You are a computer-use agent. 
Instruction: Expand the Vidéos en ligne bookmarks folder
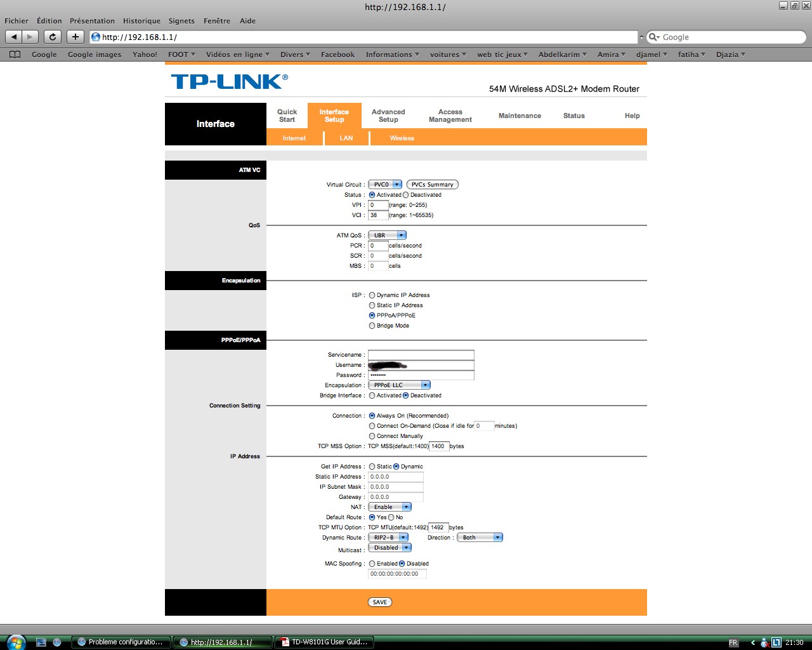237,55
